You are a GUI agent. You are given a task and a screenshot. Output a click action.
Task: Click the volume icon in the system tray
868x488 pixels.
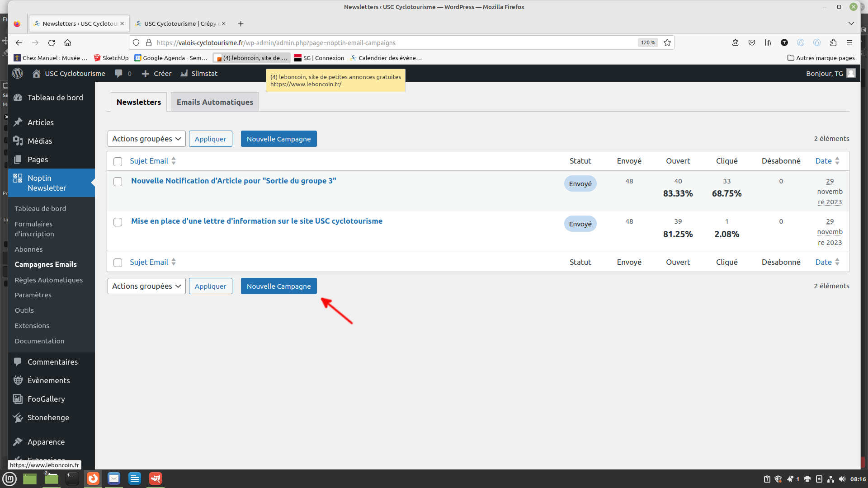point(842,479)
